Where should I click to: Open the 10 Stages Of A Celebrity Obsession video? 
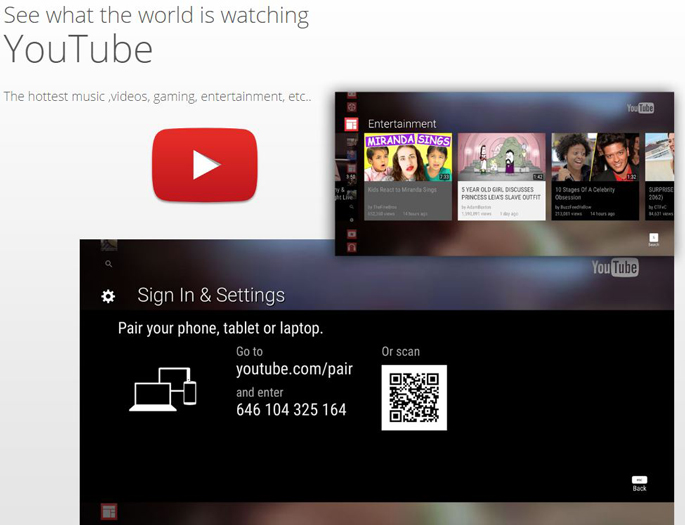[x=595, y=176]
